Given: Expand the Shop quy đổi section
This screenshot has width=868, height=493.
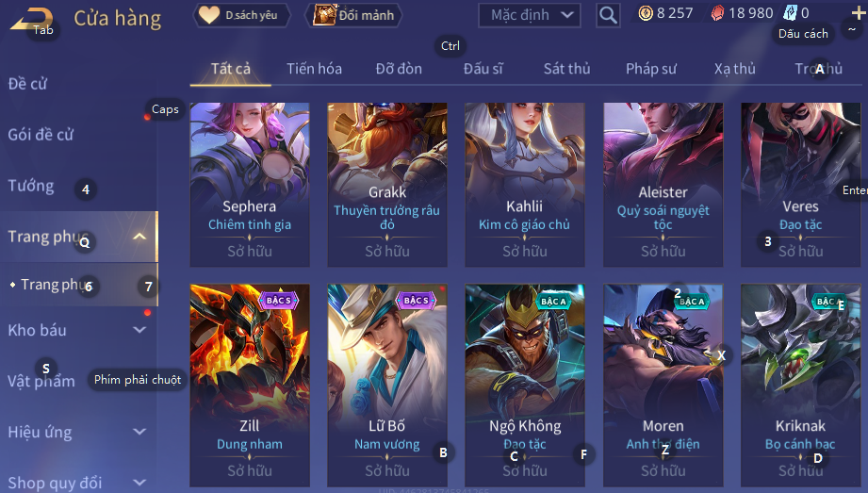Looking at the screenshot, I should click(x=139, y=483).
